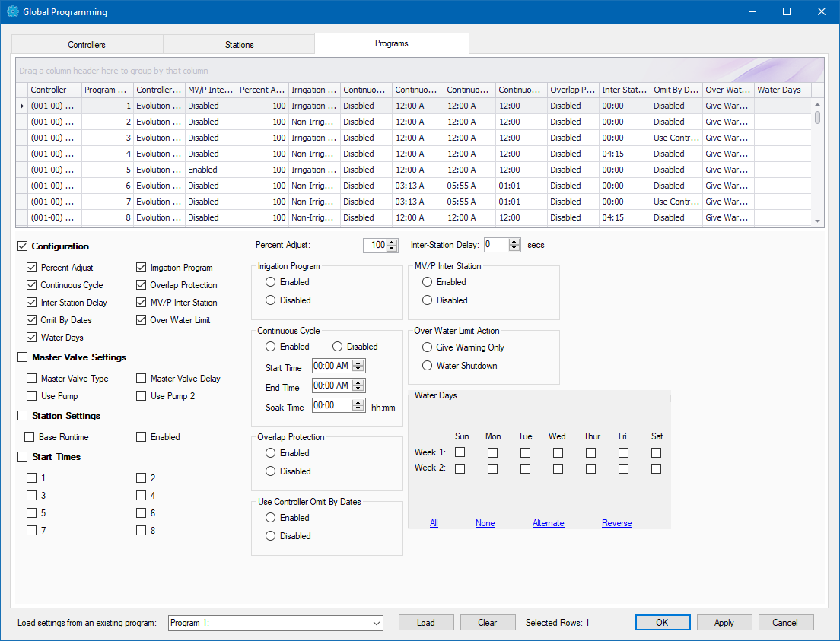The width and height of the screenshot is (840, 641).
Task: Click the Start Time spinner up arrow
Action: (x=358, y=363)
